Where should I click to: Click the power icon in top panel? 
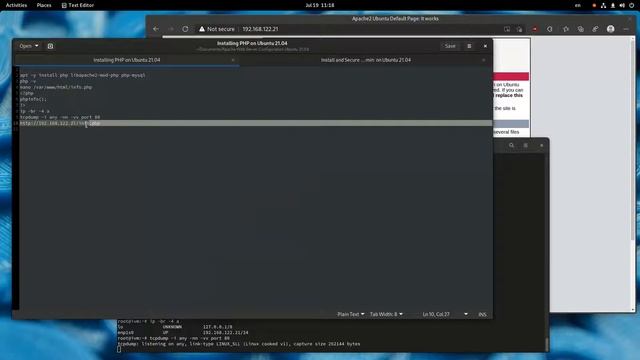pos(631,5)
